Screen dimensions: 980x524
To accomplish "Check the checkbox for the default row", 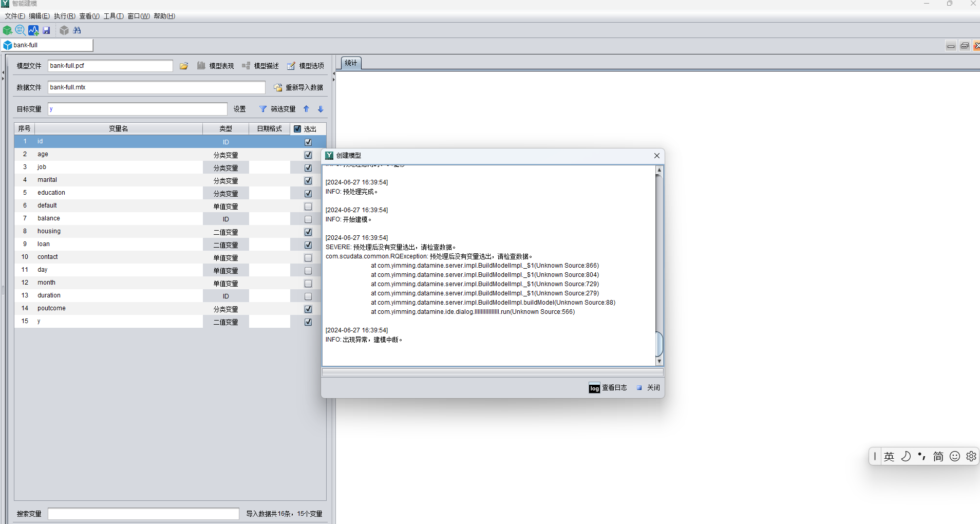I will (308, 207).
